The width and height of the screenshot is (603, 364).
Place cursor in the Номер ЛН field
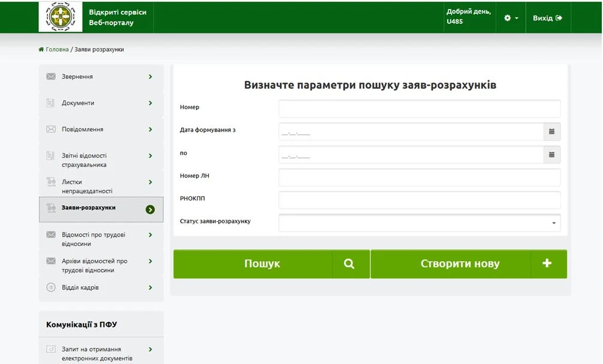(418, 177)
